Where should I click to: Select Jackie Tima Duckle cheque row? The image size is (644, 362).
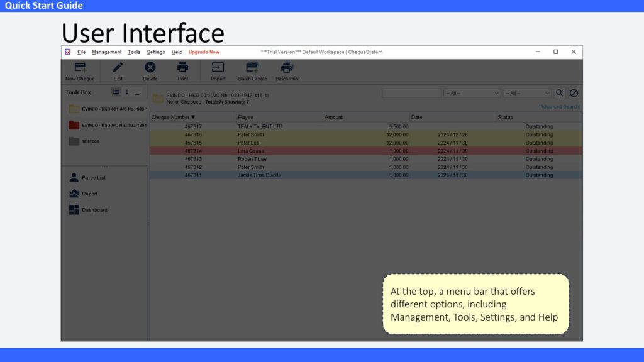[x=366, y=175]
